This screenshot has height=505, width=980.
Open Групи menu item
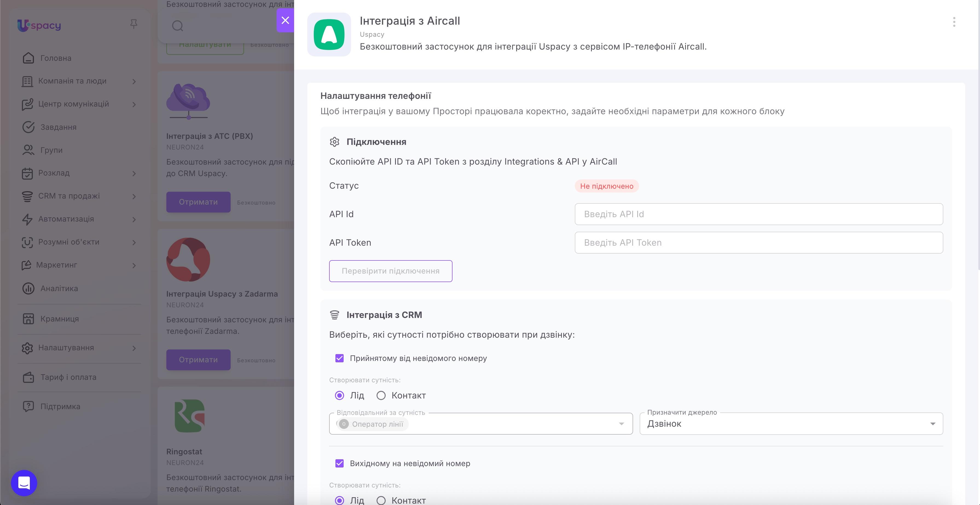click(x=51, y=150)
